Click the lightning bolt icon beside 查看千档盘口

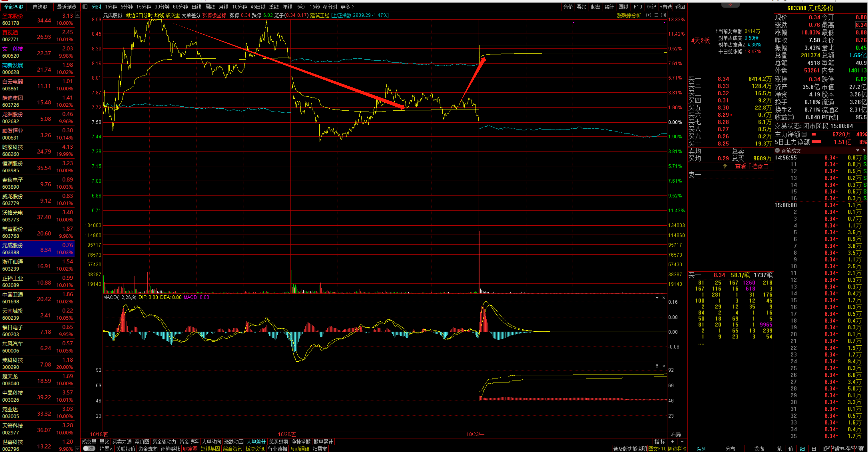[x=725, y=166]
